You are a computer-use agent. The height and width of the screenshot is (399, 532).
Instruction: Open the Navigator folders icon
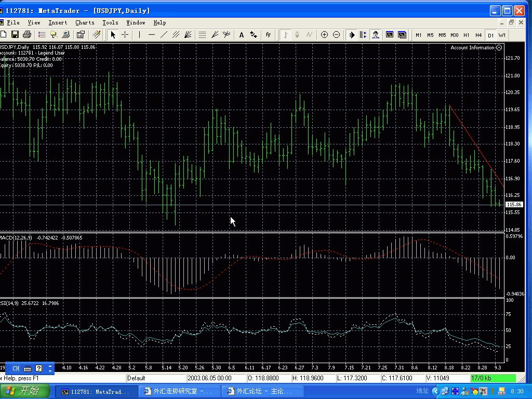(x=54, y=35)
